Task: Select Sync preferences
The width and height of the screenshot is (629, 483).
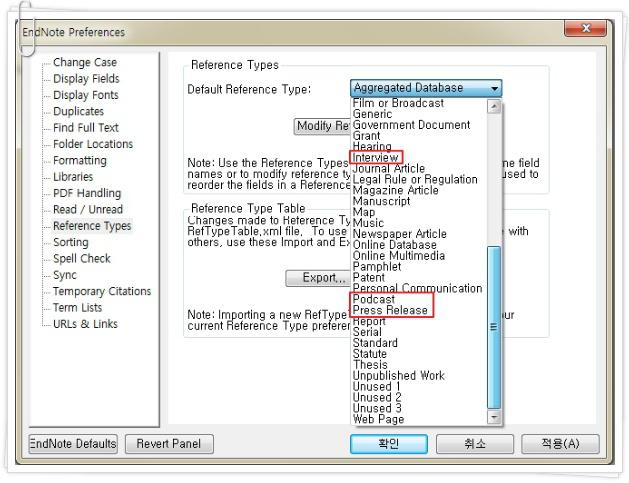Action: (x=65, y=275)
